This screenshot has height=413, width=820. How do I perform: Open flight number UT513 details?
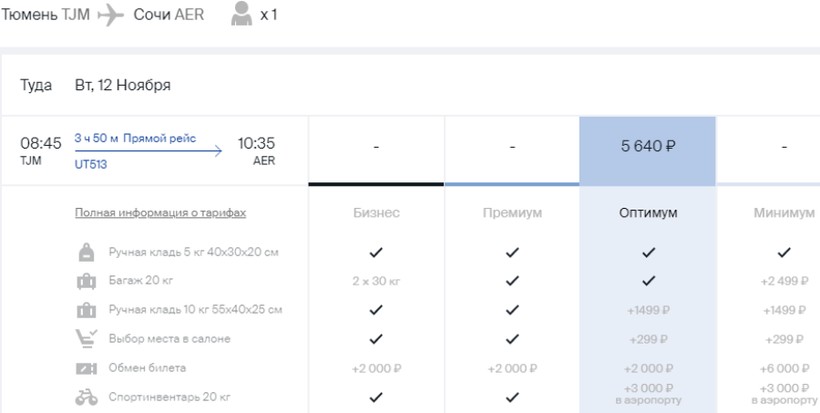tap(91, 164)
